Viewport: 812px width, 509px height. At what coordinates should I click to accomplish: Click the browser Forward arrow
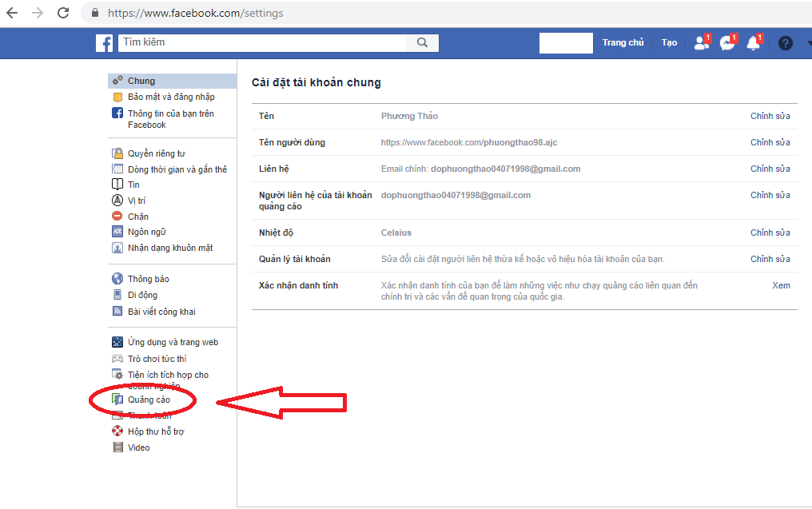pyautogui.click(x=38, y=13)
